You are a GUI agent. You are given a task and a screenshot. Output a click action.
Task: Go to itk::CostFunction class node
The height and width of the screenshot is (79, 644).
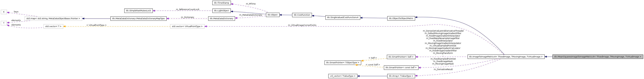pyautogui.click(x=302, y=15)
